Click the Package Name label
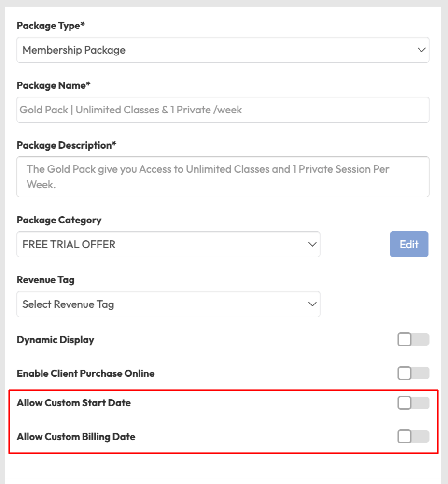The height and width of the screenshot is (484, 448). point(54,85)
